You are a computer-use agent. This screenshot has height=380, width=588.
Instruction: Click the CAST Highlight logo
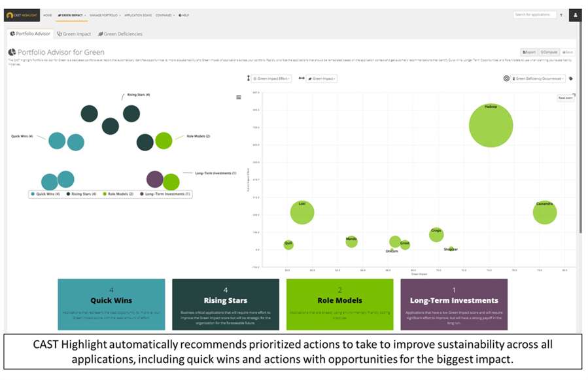tap(22, 15)
